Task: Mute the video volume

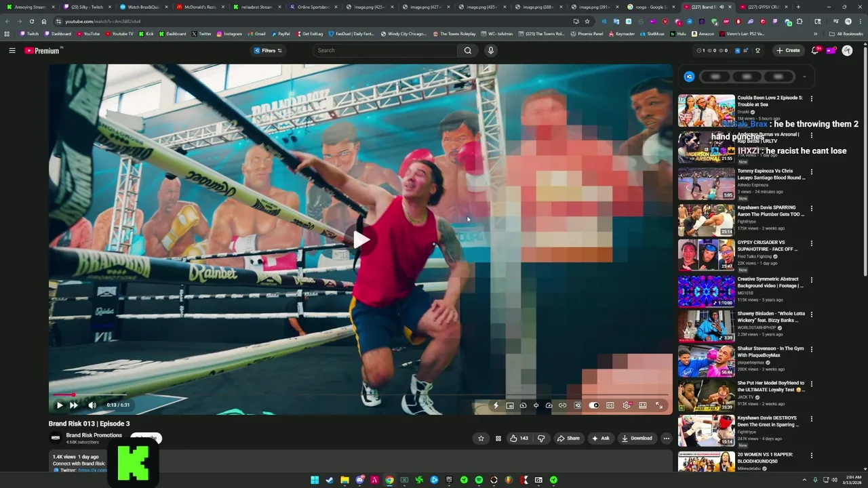Action: [92, 405]
